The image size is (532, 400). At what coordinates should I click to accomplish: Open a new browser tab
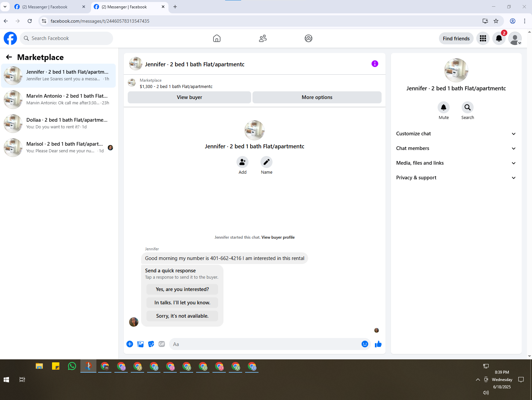tap(175, 7)
